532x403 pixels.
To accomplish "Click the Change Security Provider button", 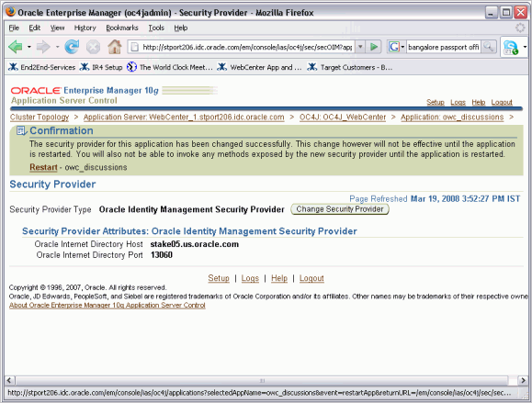I will (340, 209).
